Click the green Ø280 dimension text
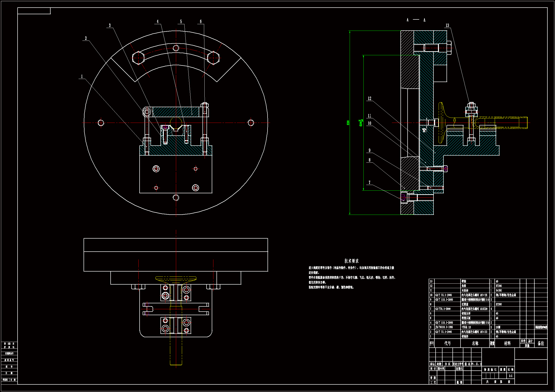The width and height of the screenshot is (555, 392). coord(348,123)
